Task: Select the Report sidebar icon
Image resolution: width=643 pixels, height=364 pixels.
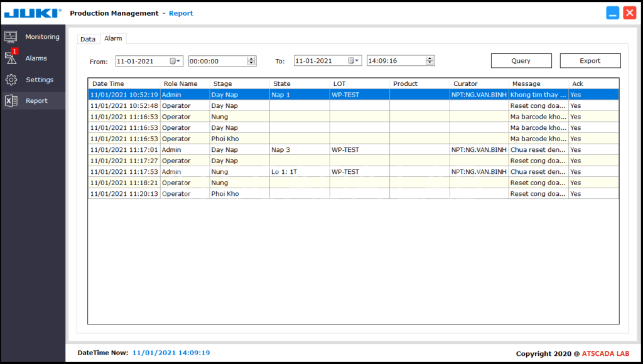Action: click(x=11, y=100)
